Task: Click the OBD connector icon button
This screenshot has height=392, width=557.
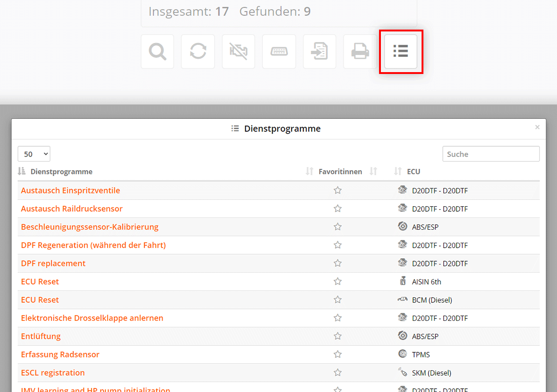Action: click(279, 52)
